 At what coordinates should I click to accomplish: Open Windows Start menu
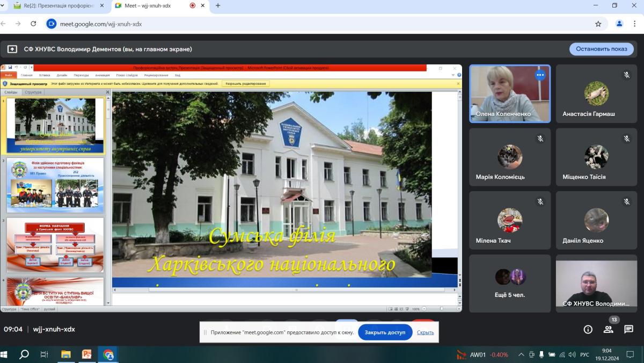coord(5,354)
